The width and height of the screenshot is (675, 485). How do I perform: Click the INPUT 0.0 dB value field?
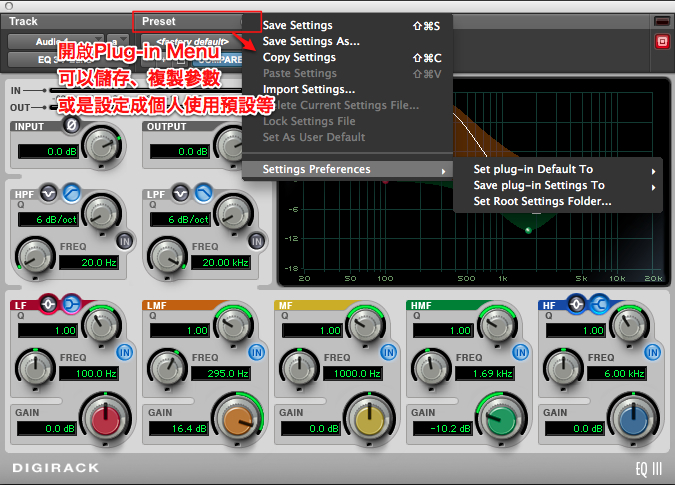(x=48, y=151)
